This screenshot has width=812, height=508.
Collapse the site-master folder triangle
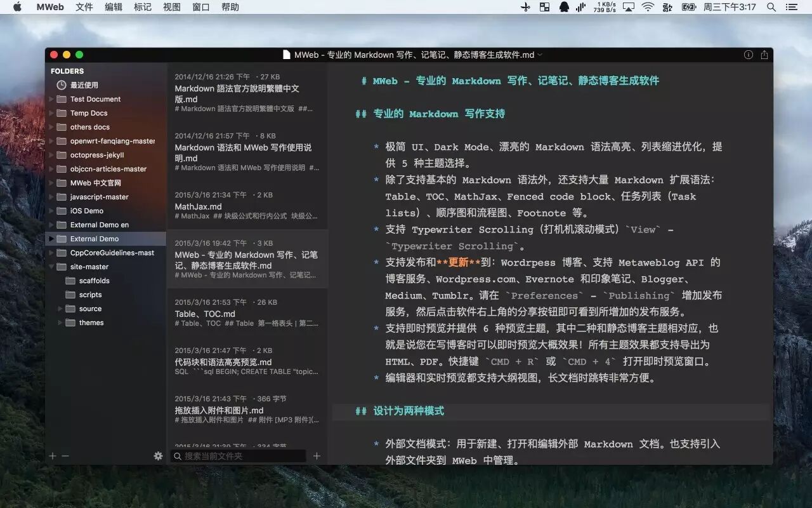tap(51, 267)
